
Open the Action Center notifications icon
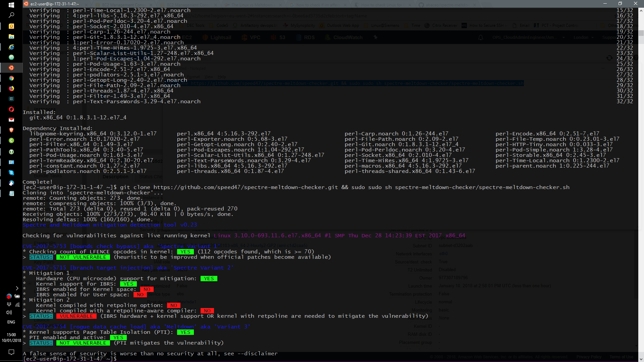pos(11,352)
